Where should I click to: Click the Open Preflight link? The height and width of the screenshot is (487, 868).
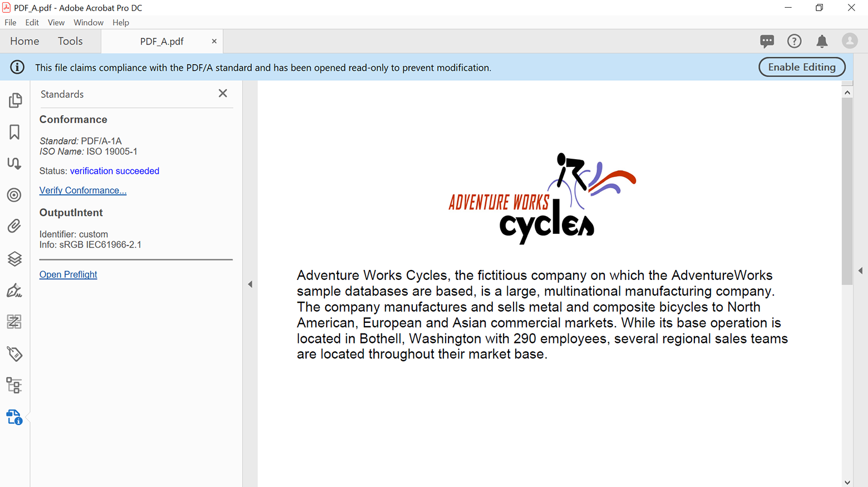coord(68,274)
